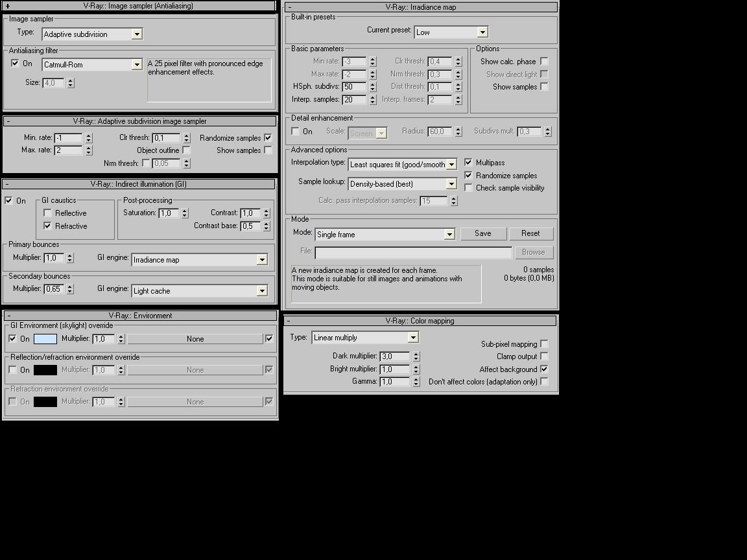Enable Clamp output
Viewport: 747px width, 560px height.
[x=544, y=356]
